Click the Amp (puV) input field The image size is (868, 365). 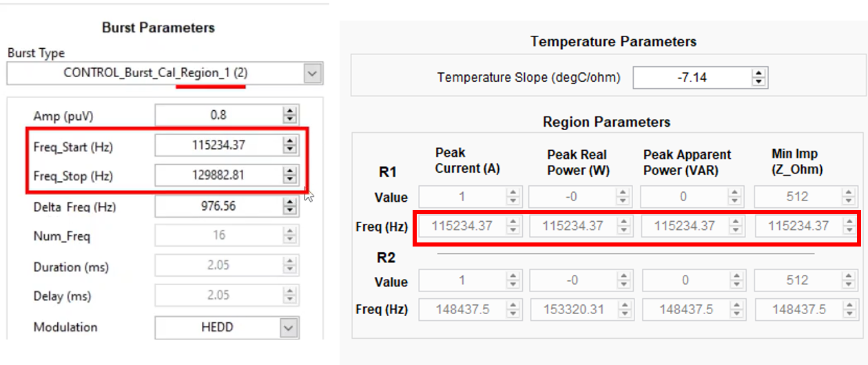[x=218, y=115]
